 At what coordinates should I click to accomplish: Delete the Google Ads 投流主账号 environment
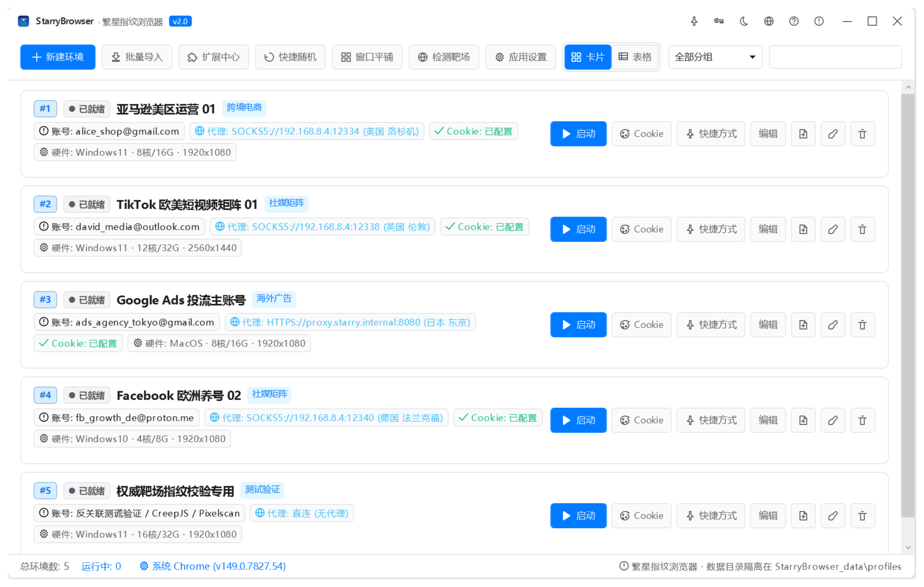pos(863,325)
